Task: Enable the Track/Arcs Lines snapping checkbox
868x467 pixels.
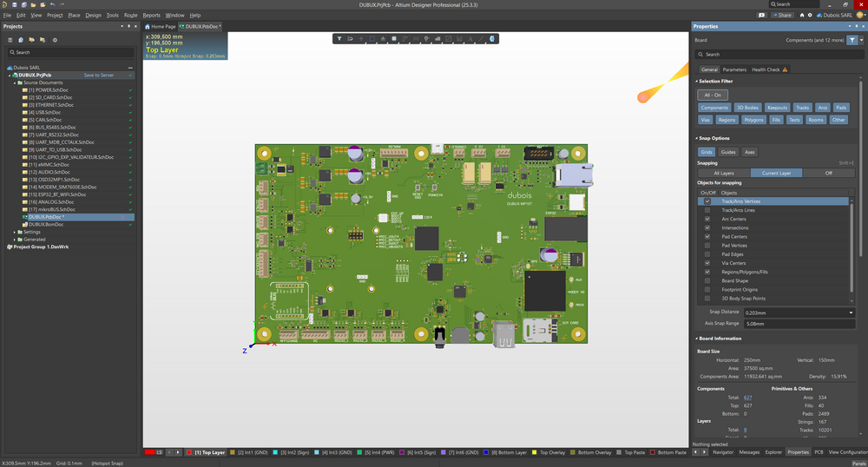Action: tap(707, 210)
